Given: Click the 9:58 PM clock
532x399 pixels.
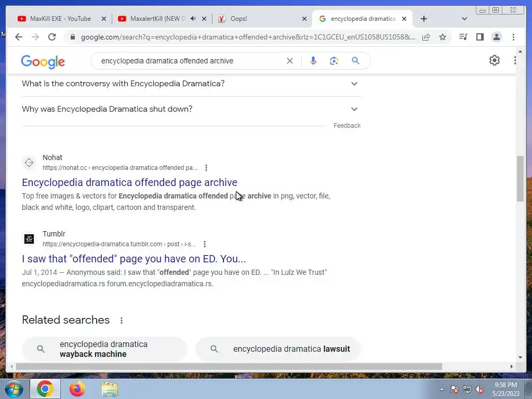Looking at the screenshot, I should (506, 385).
